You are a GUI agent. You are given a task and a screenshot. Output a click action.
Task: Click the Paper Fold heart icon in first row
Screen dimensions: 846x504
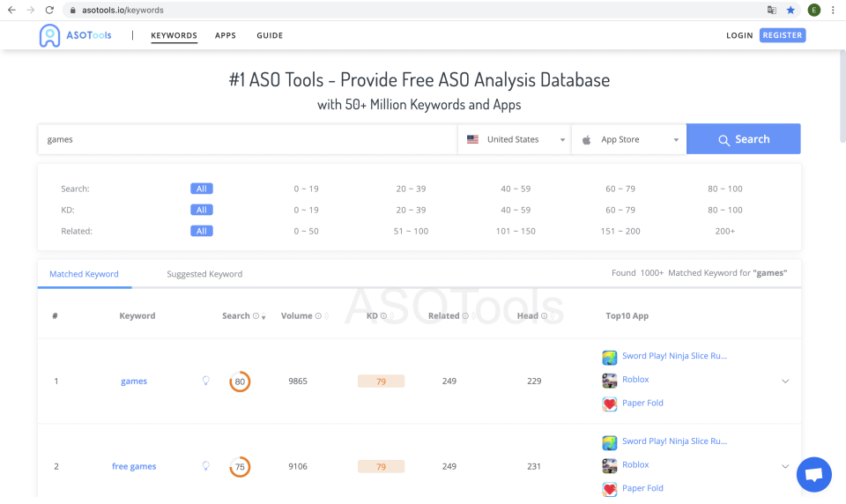pos(610,404)
